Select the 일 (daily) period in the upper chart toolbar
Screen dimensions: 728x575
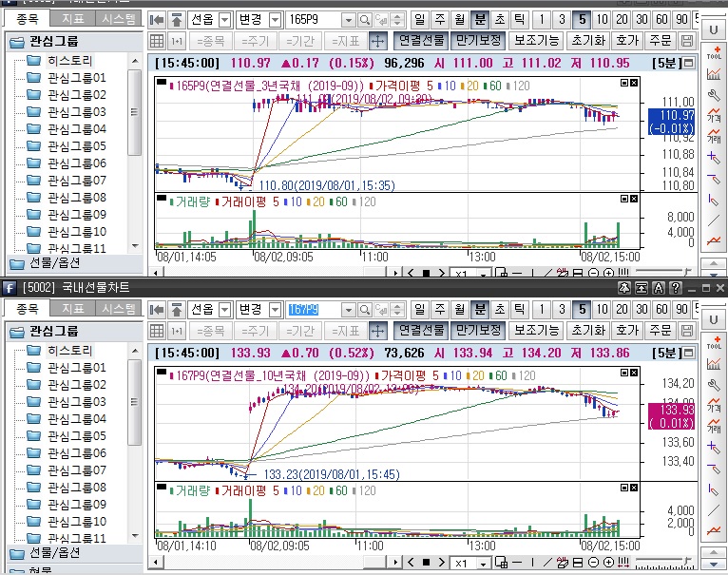pos(419,20)
